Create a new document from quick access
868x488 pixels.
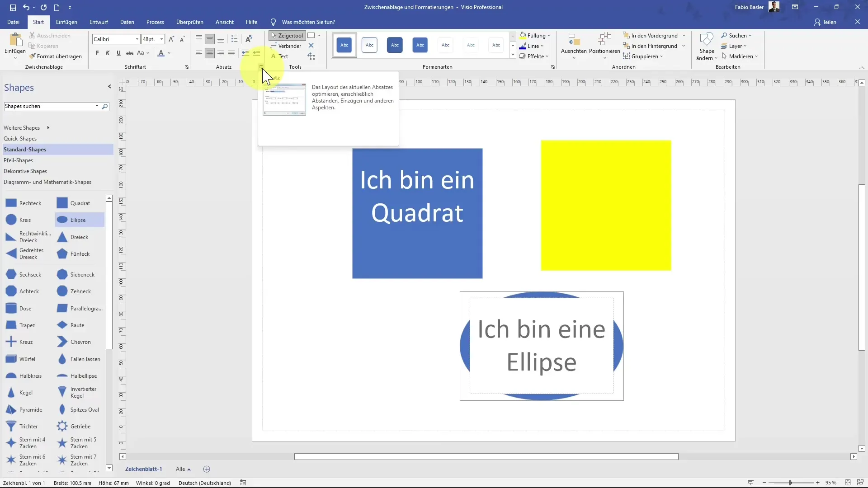pyautogui.click(x=57, y=7)
